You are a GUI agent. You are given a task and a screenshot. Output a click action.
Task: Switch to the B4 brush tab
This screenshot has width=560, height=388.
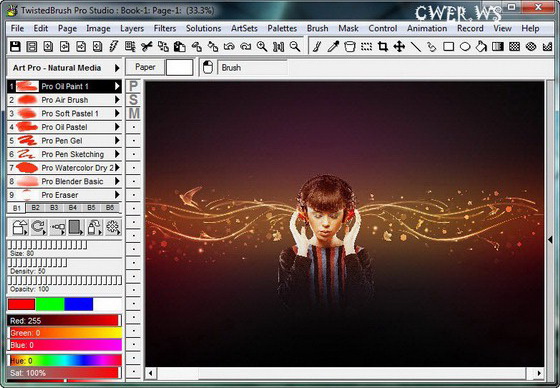pyautogui.click(x=72, y=208)
